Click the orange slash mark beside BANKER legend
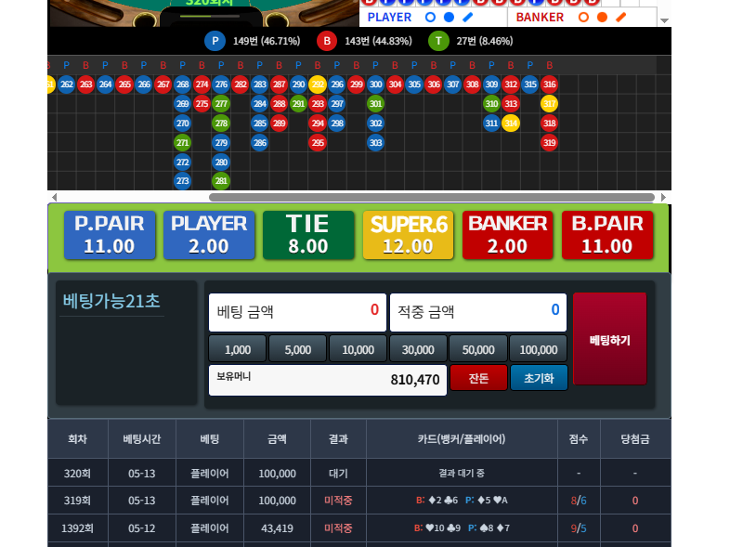756x547 pixels. (x=621, y=18)
